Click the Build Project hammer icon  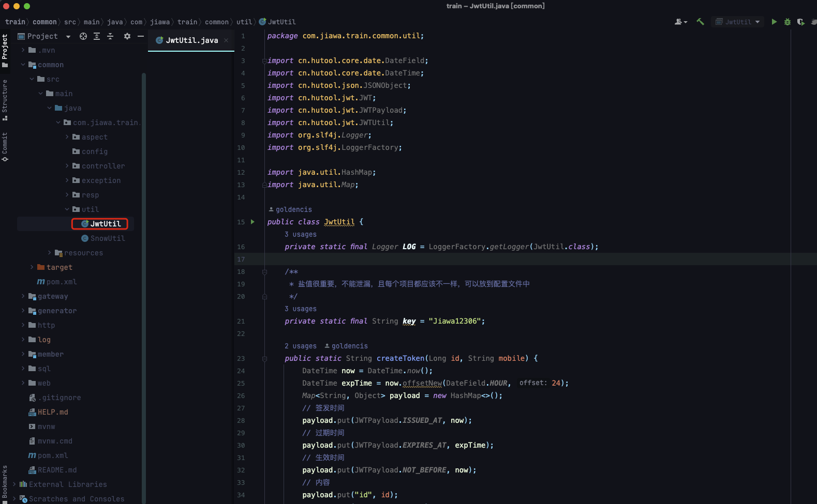coord(700,22)
